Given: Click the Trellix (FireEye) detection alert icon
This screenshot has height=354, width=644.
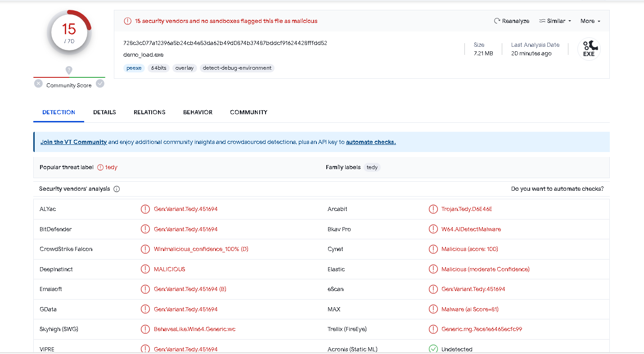Looking at the screenshot, I should (x=433, y=329).
